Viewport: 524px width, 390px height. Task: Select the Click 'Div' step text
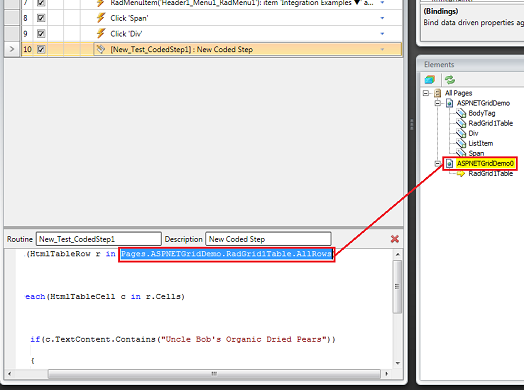coord(126,34)
